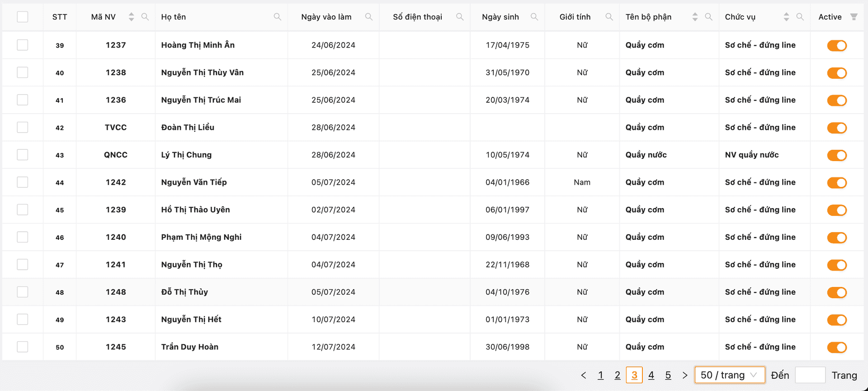
Task: Click search icon in Mã NV column
Action: coord(145,17)
